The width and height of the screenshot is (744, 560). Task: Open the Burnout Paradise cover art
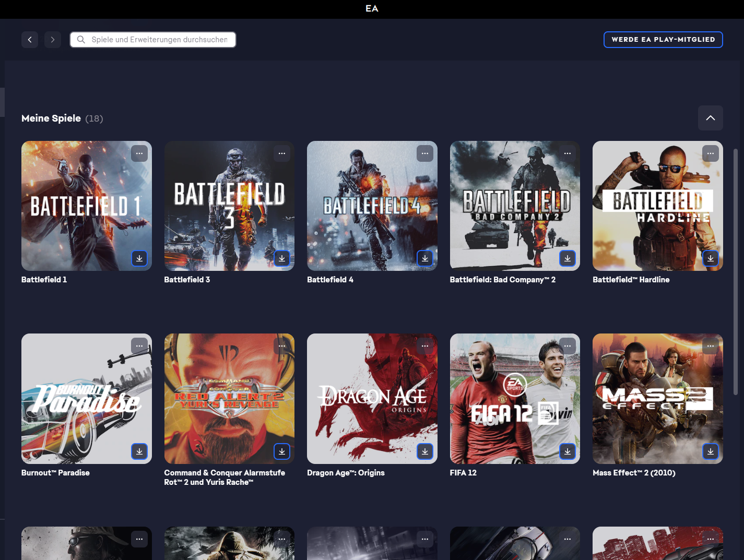coord(87,399)
